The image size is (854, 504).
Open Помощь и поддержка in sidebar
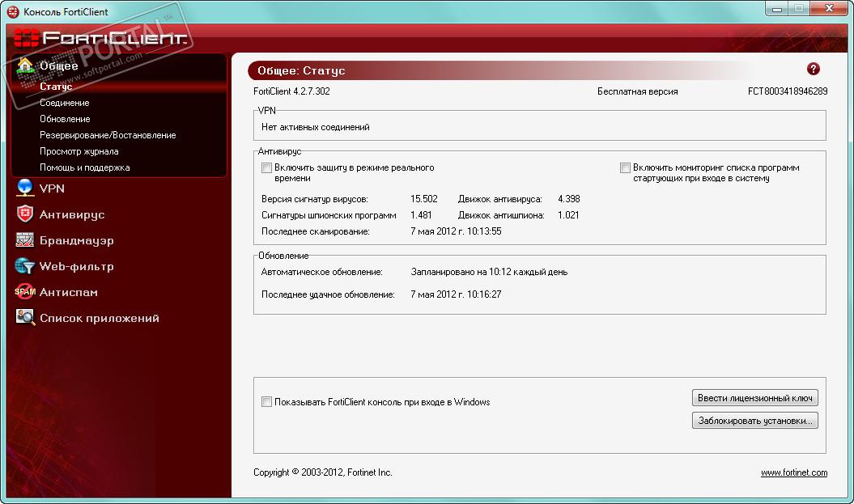[84, 167]
